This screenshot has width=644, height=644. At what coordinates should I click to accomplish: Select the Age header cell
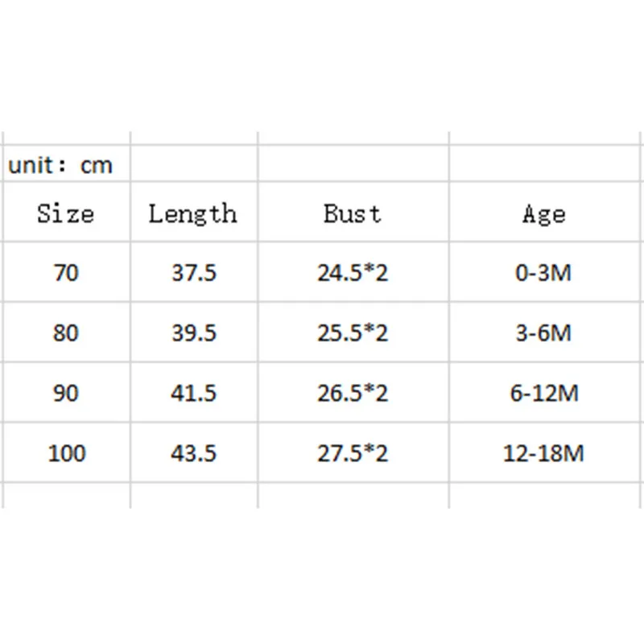545,212
